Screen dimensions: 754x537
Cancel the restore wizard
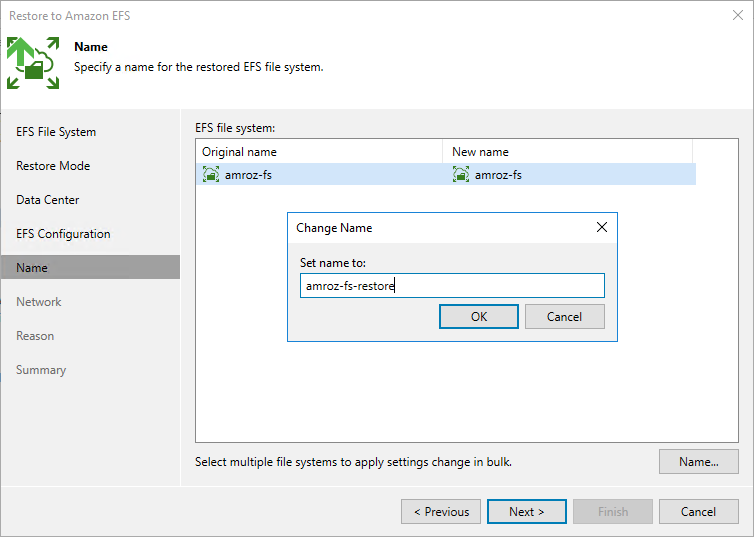[698, 512]
